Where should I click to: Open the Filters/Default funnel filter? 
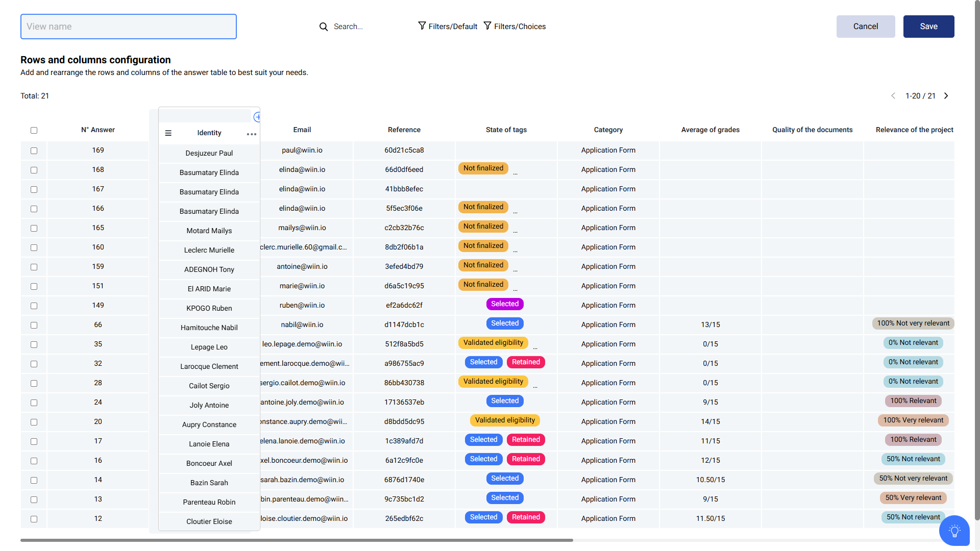click(x=448, y=27)
